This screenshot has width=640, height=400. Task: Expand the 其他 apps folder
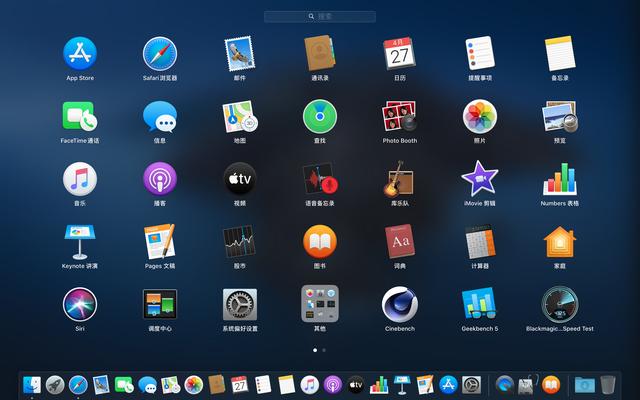pos(320,304)
